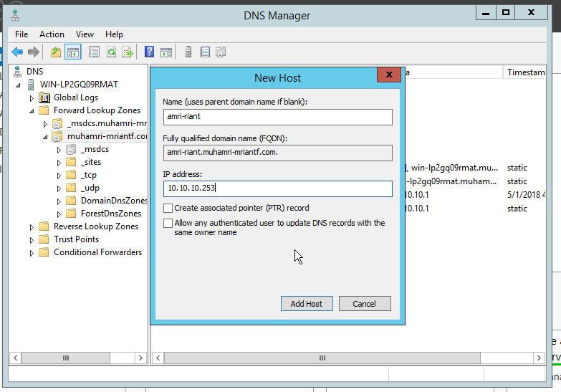The height and width of the screenshot is (392, 561).
Task: Click Cancel in New Host dialog
Action: point(365,304)
